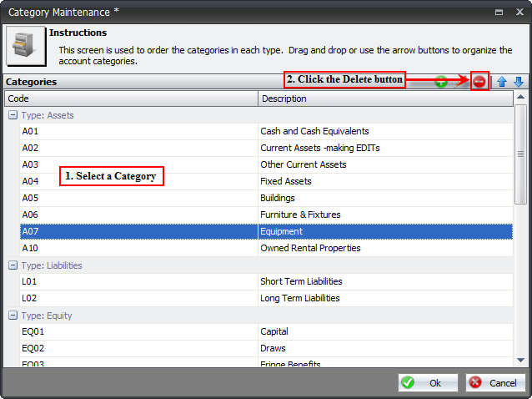Select the EQ02 Draws category

pyautogui.click(x=265, y=348)
